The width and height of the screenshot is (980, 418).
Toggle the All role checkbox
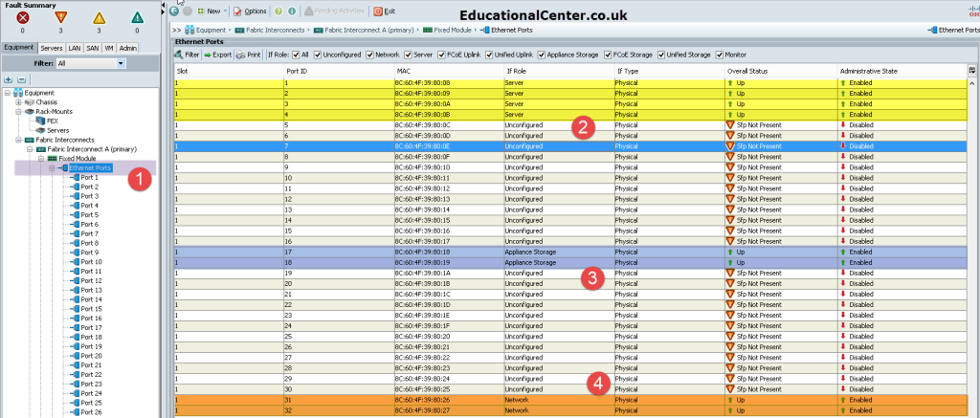(x=296, y=55)
